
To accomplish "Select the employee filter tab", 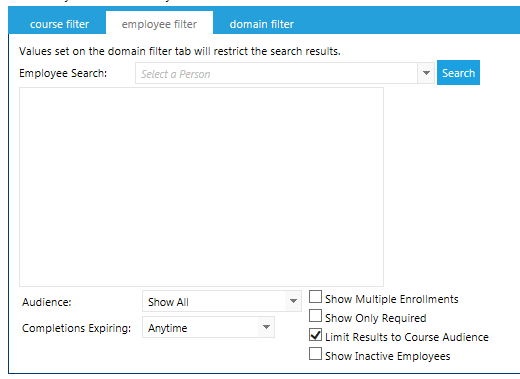I will [x=159, y=24].
